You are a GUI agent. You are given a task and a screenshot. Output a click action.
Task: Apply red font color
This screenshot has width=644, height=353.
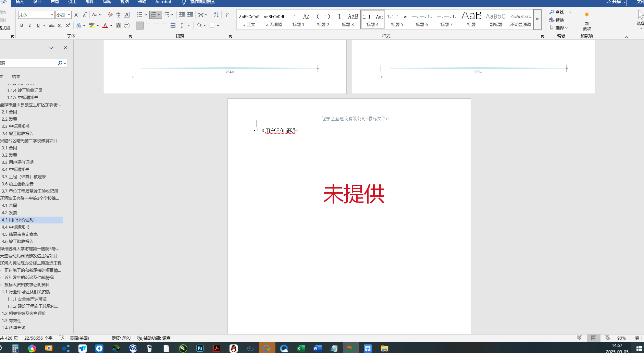(x=105, y=25)
